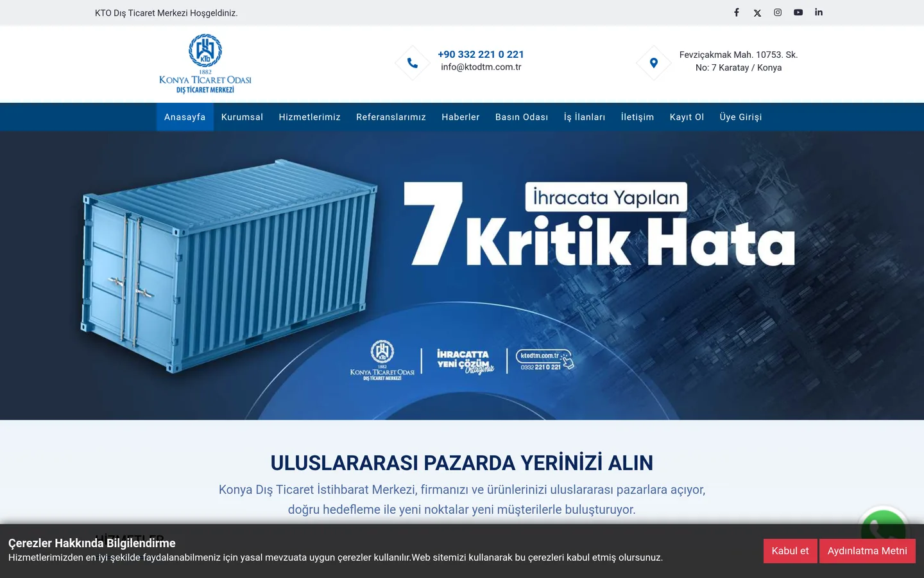The width and height of the screenshot is (924, 578).
Task: Open the Facebook social icon
Action: [737, 12]
